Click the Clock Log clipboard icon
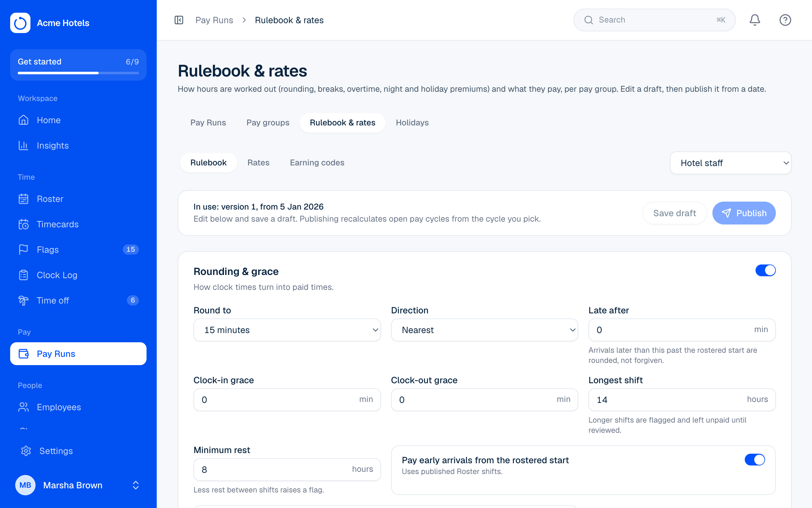Image resolution: width=812 pixels, height=508 pixels. coord(23,275)
